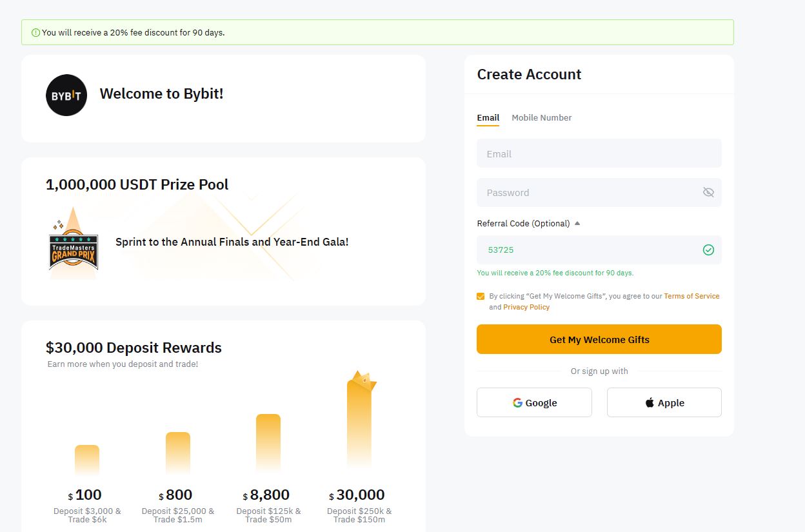Toggle password visibility eye icon
Viewport: 805px width, 532px height.
[708, 192]
